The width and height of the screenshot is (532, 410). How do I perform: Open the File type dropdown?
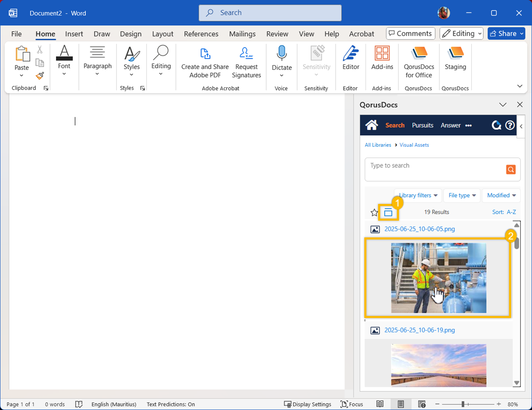462,195
